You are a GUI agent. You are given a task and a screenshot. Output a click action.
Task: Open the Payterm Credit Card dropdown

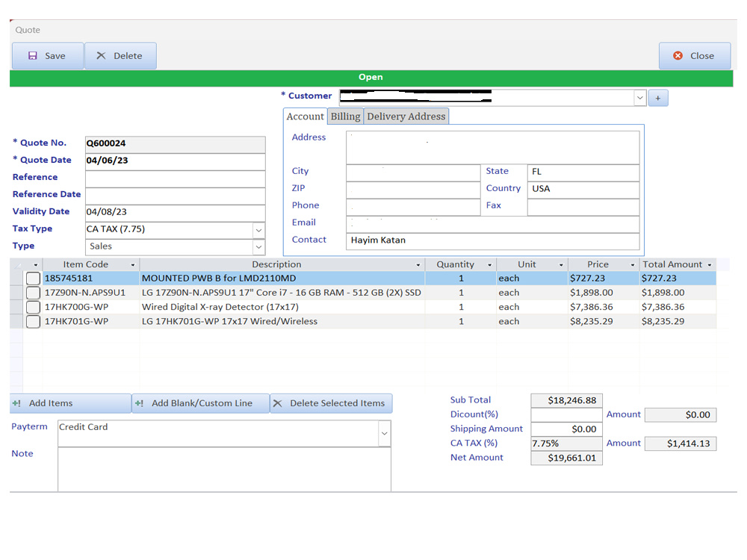tap(385, 433)
